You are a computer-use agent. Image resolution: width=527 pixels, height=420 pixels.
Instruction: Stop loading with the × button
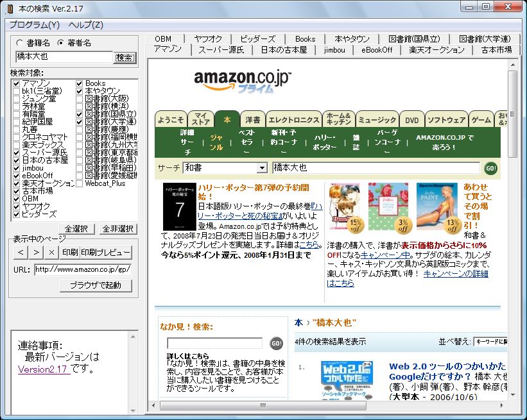pyautogui.click(x=51, y=252)
